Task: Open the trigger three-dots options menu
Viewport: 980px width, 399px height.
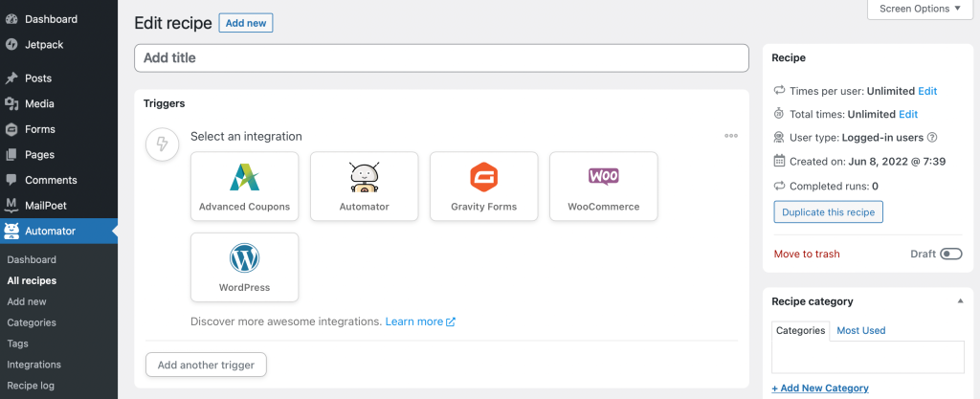Action: [x=731, y=136]
